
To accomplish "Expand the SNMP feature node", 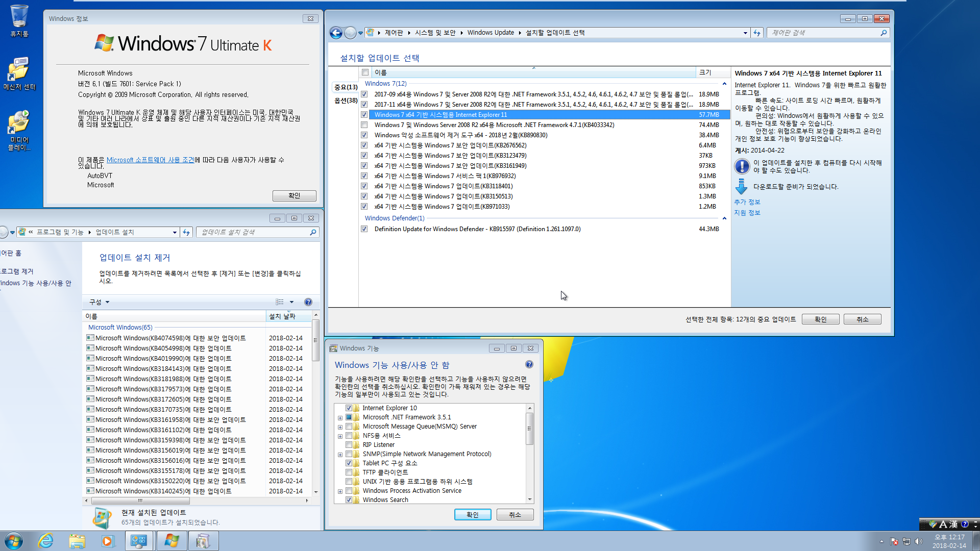I will click(x=340, y=455).
